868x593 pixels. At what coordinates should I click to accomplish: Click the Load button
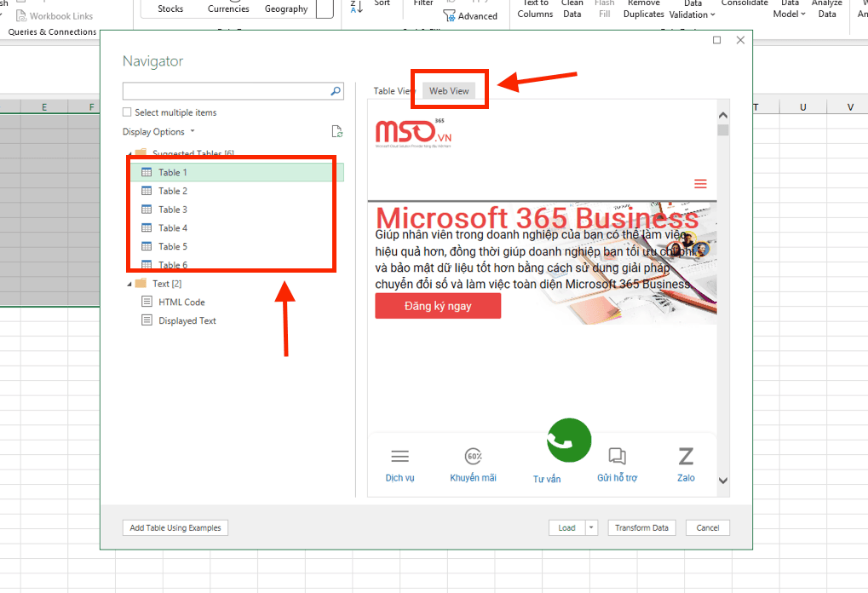click(x=566, y=527)
